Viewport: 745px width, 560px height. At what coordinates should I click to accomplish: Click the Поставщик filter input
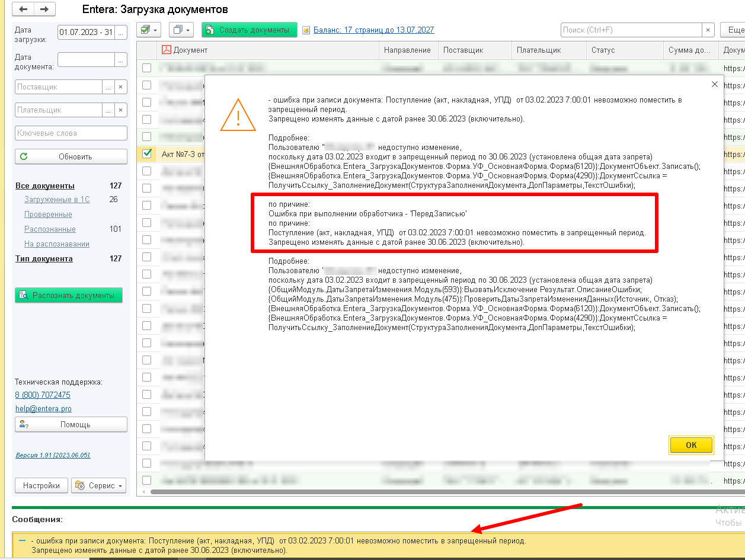pos(58,87)
